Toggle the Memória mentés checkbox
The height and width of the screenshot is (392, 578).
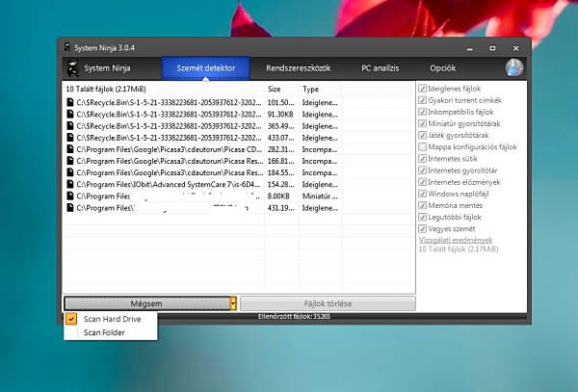(423, 205)
